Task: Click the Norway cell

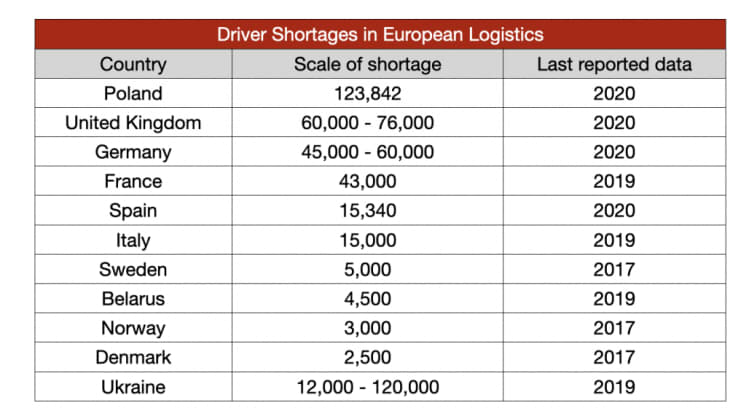Action: coord(133,328)
